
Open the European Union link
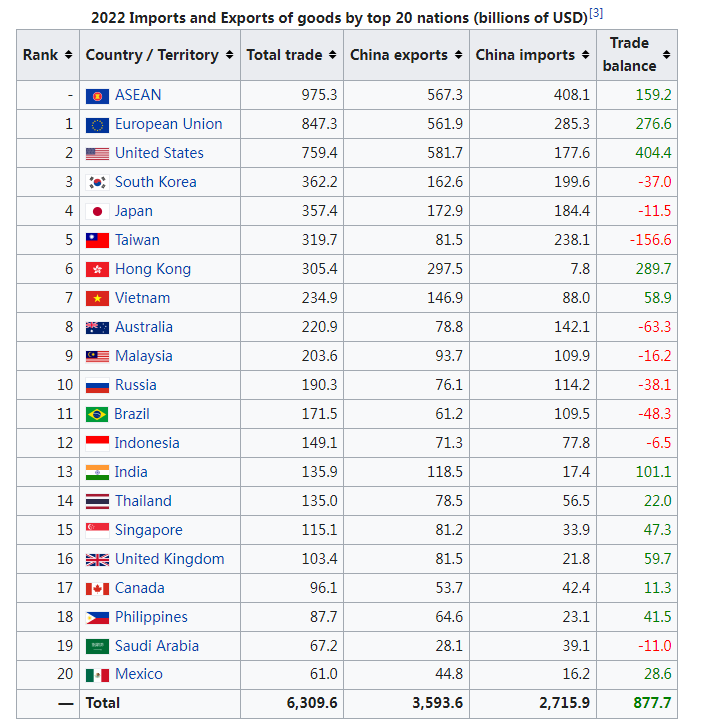169,124
